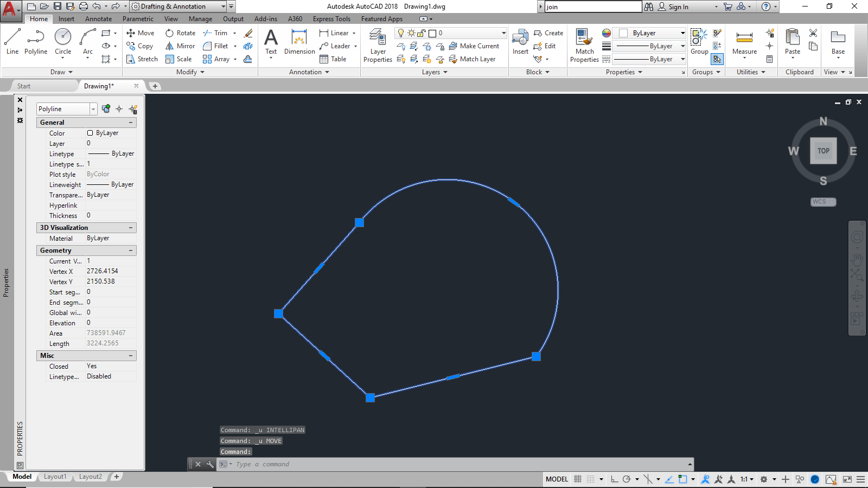This screenshot has height=488, width=868.
Task: Collapse the Geometry section
Action: click(x=131, y=251)
